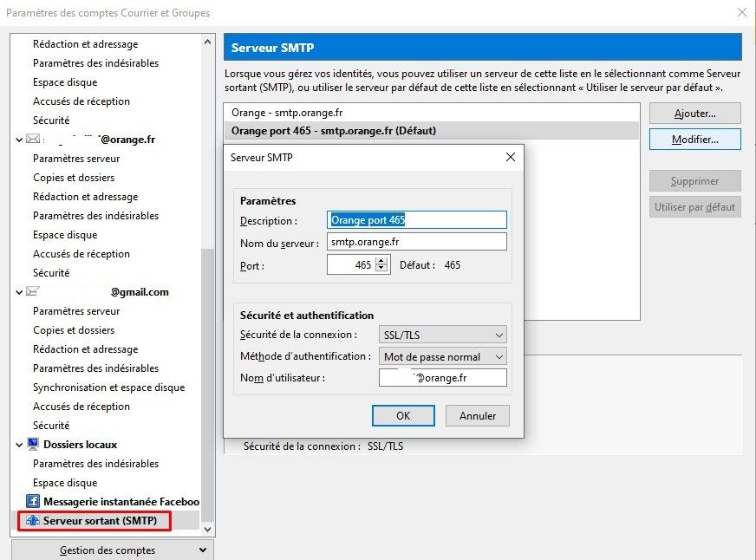The width and height of the screenshot is (756, 560).
Task: Decrease the port number with down arrow
Action: (x=381, y=269)
